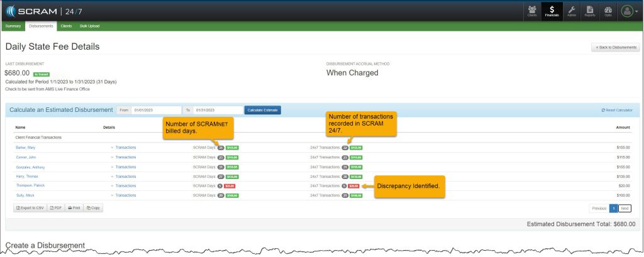Go Back to Disbursements
Image resolution: width=644 pixels, height=257 pixels.
[x=616, y=47]
